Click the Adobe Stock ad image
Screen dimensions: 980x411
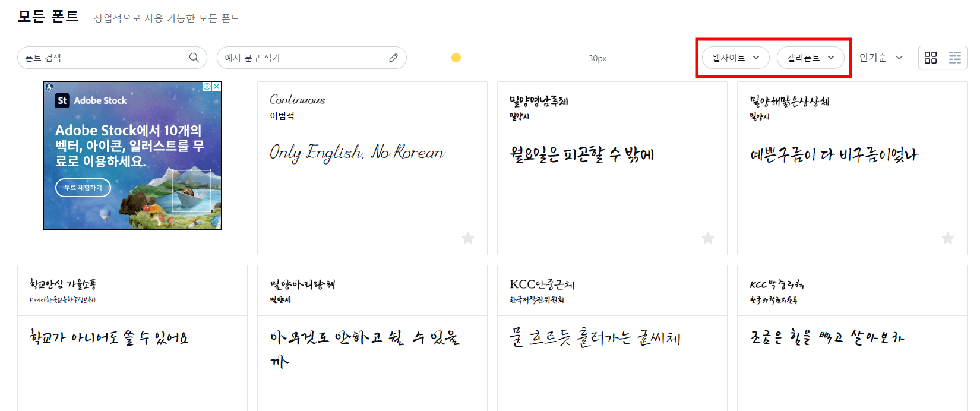[132, 156]
